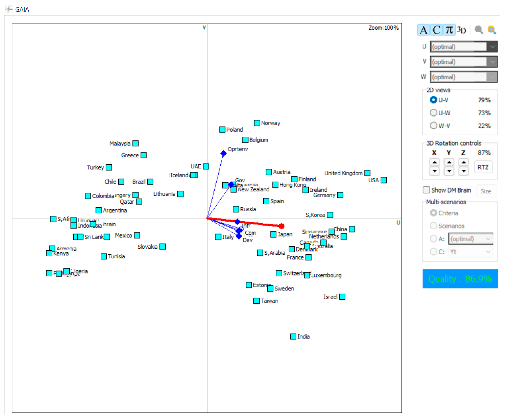Image resolution: width=505 pixels, height=420 pixels.
Task: Toggle the A actions display button
Action: click(423, 30)
